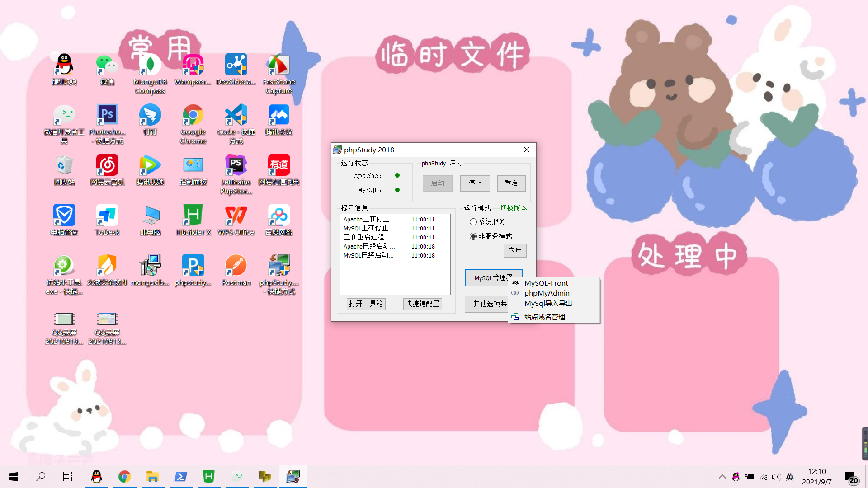Select 此电脑 desktop icon
Viewport: 868px width, 488px height.
click(x=150, y=221)
